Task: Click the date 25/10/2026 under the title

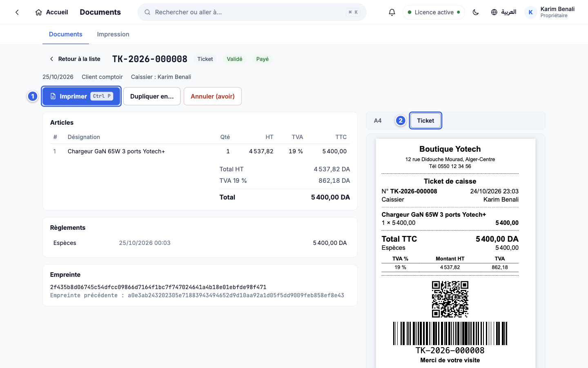Action: (x=58, y=77)
